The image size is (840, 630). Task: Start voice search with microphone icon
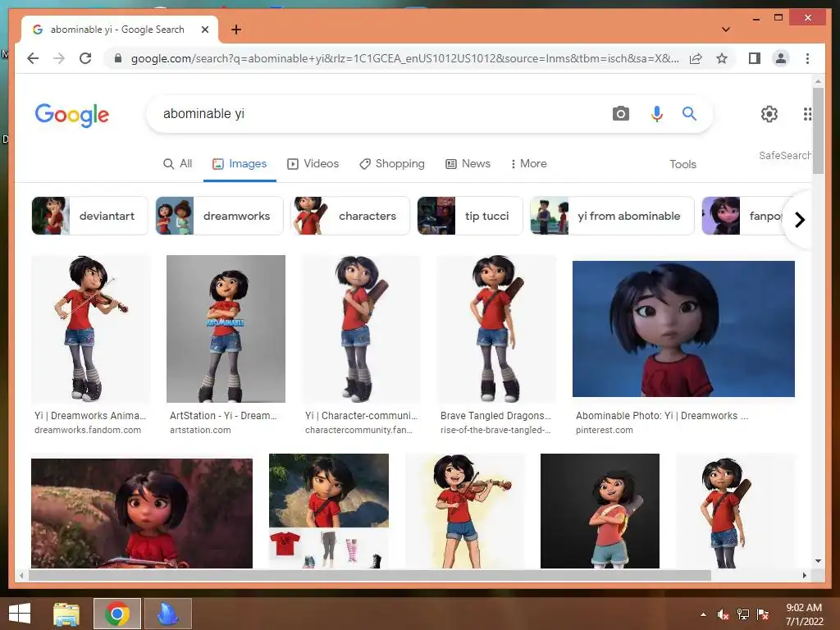657,113
